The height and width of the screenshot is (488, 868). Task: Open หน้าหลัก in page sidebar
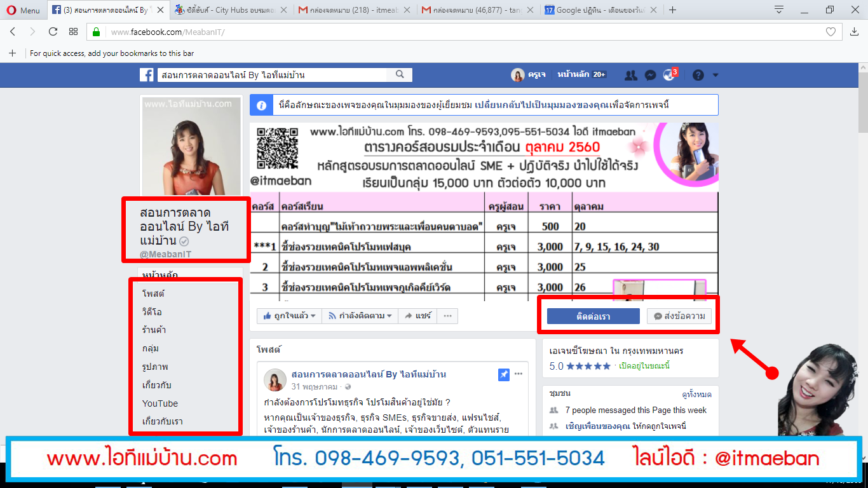160,275
